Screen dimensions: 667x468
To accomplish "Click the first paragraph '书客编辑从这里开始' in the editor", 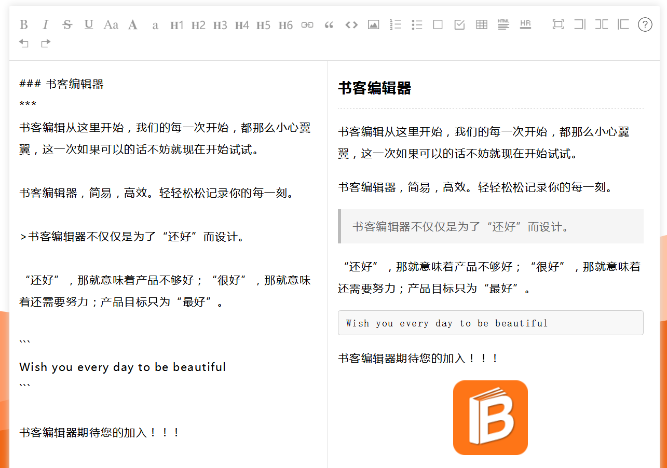I will click(x=165, y=139).
